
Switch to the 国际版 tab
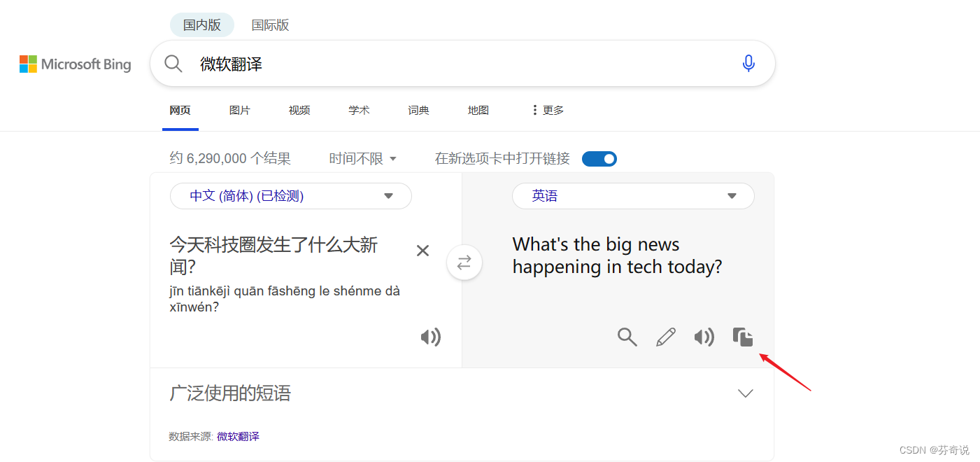tap(270, 25)
